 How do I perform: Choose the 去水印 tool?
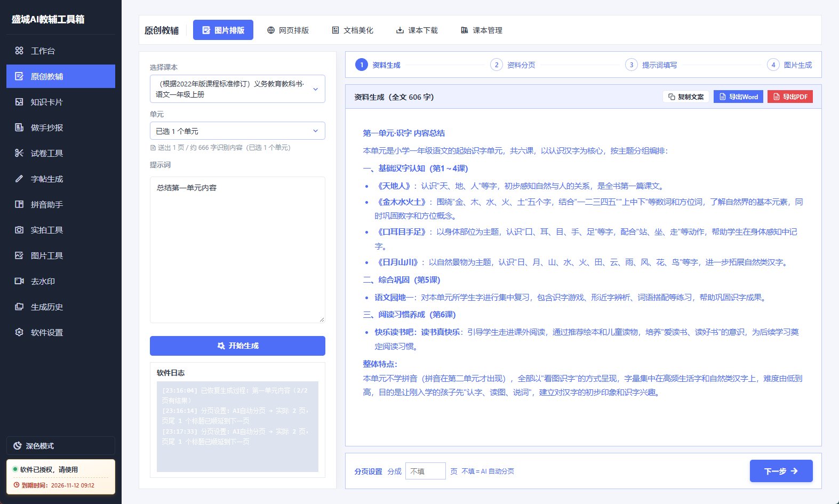point(61,281)
